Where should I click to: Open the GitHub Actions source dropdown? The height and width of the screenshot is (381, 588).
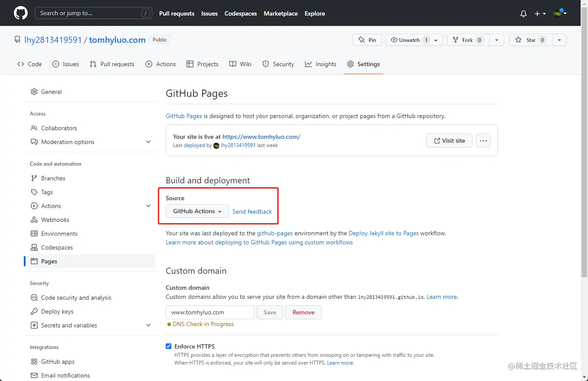click(x=197, y=211)
